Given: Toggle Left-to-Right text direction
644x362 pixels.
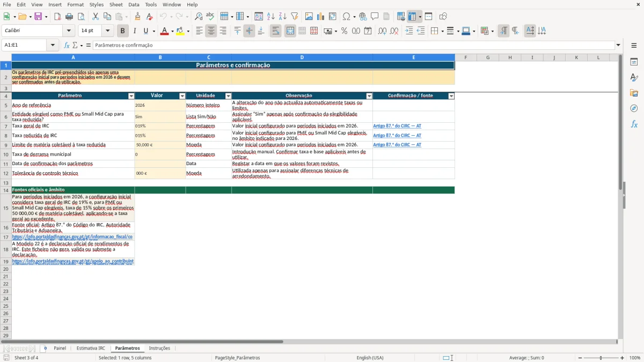Looking at the screenshot, I should coord(503,31).
